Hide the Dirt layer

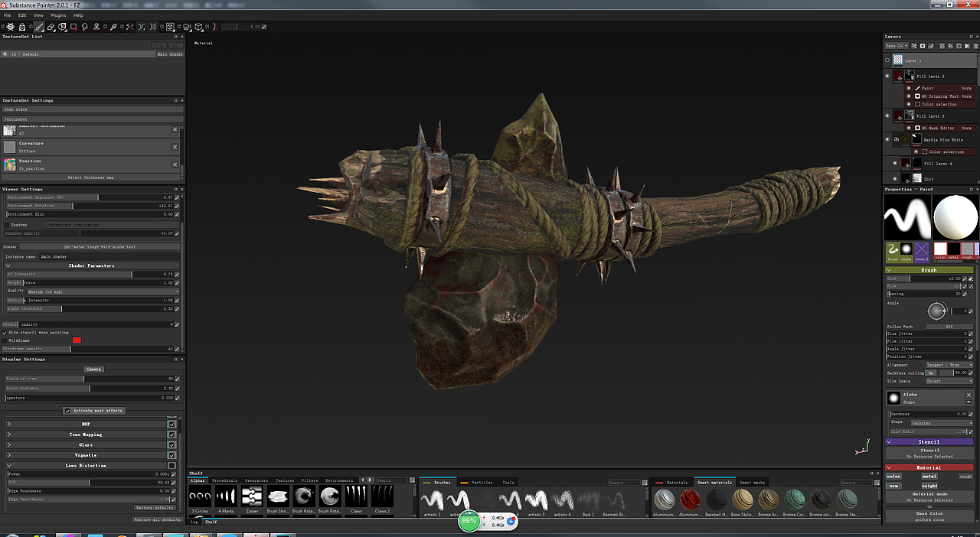[x=895, y=178]
